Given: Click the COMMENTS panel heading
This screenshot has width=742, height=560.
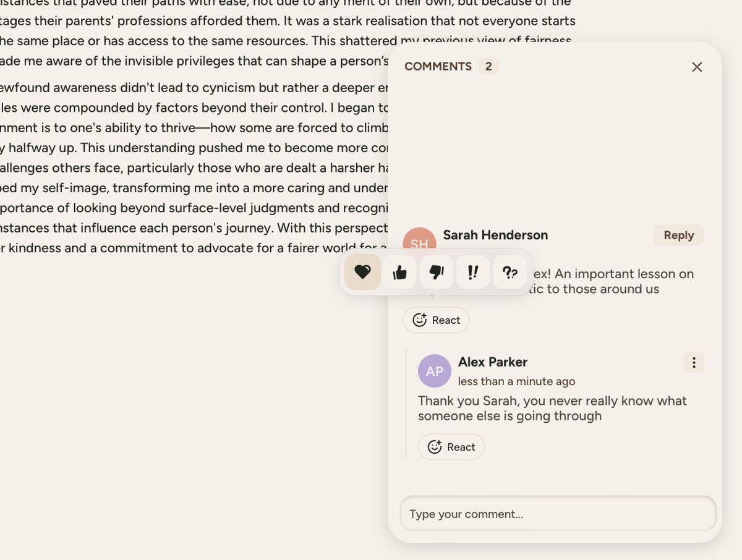Looking at the screenshot, I should [438, 66].
